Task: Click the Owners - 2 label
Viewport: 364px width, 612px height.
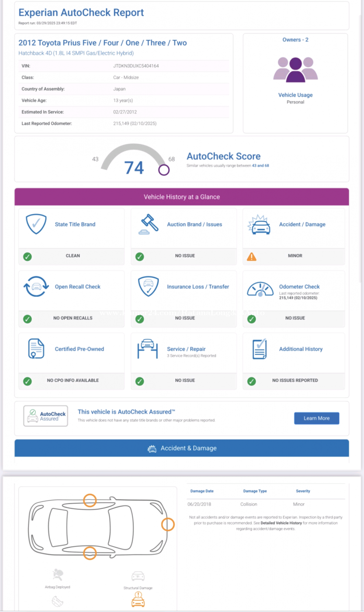Action: (295, 40)
